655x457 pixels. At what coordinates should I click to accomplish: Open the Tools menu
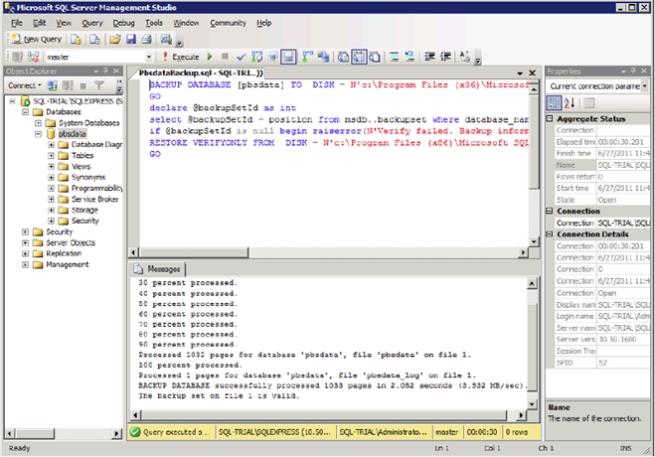click(x=153, y=22)
